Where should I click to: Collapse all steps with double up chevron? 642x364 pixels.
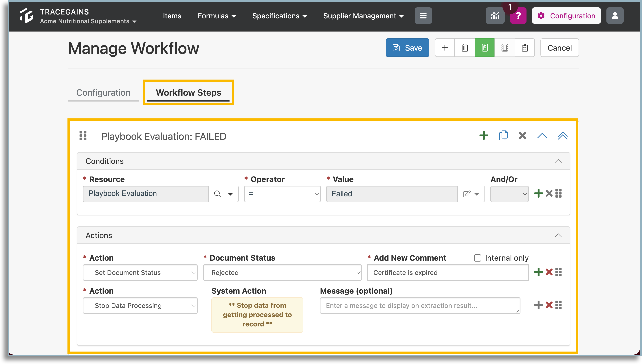tap(562, 136)
